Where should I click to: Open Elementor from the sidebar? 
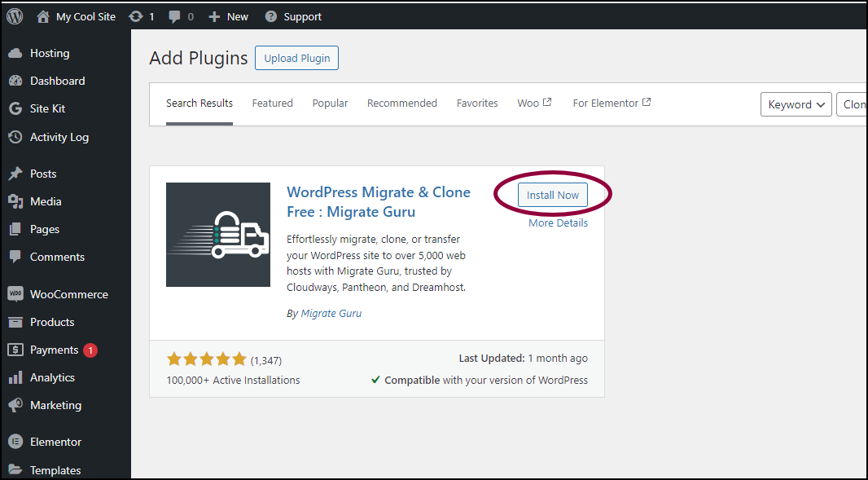click(55, 442)
